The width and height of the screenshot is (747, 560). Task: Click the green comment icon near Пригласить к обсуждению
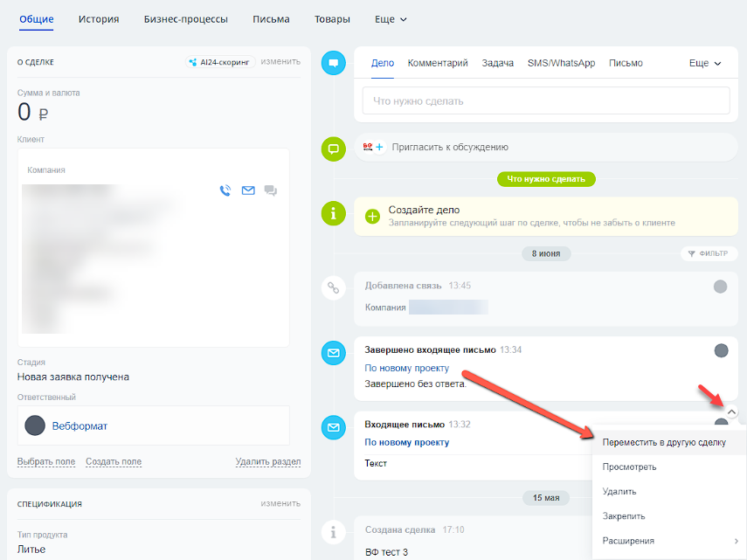pos(333,148)
